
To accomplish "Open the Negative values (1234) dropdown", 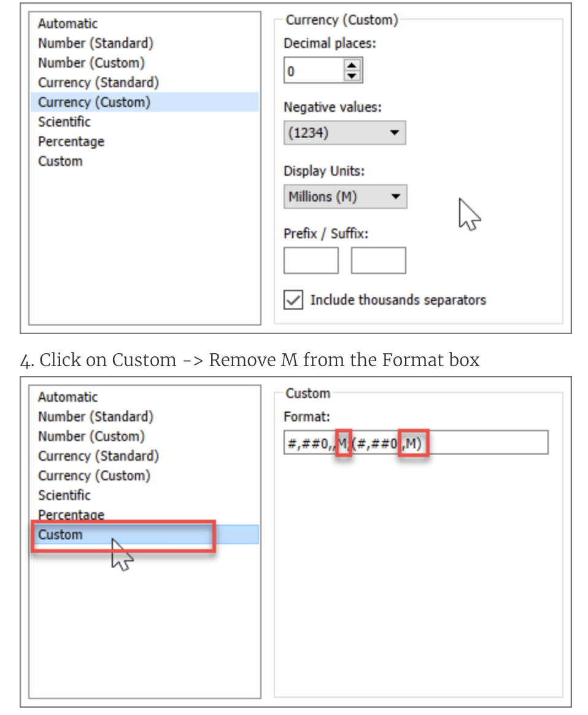I will point(345,133).
